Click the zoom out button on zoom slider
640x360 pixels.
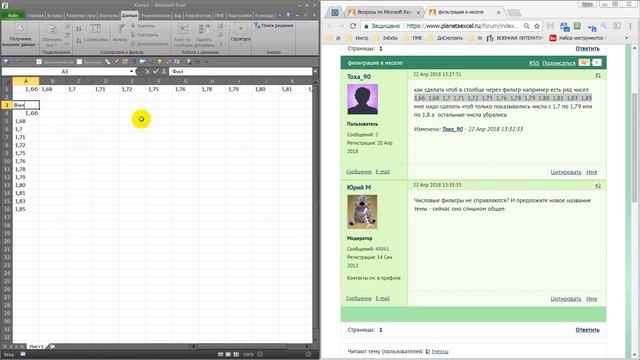pyautogui.click(x=260, y=354)
